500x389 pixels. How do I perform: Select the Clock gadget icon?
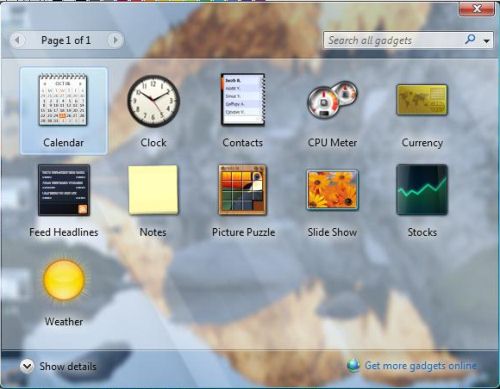pos(153,101)
